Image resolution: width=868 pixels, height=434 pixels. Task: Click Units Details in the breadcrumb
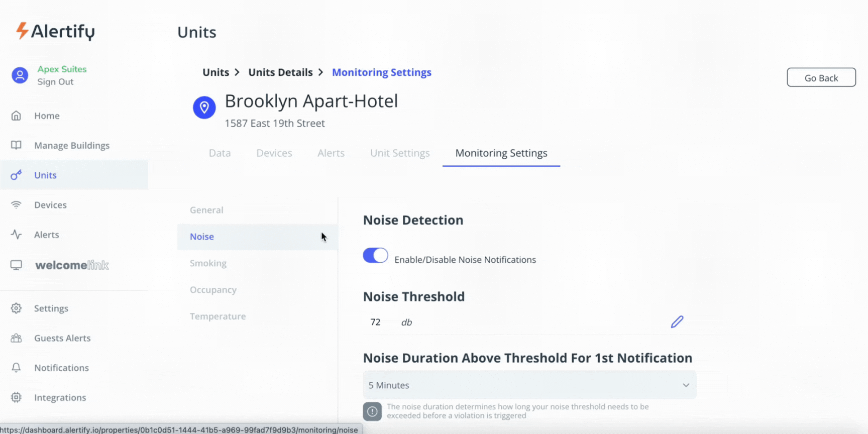(x=280, y=72)
